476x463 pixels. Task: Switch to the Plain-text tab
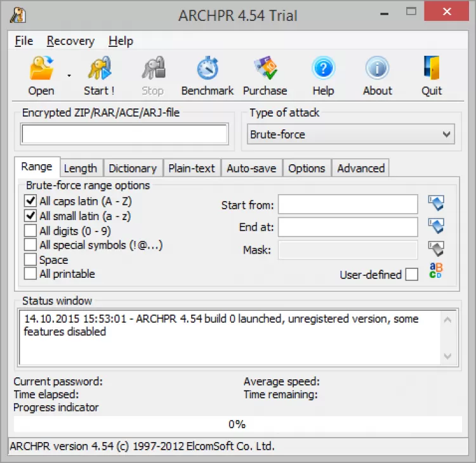(x=192, y=168)
